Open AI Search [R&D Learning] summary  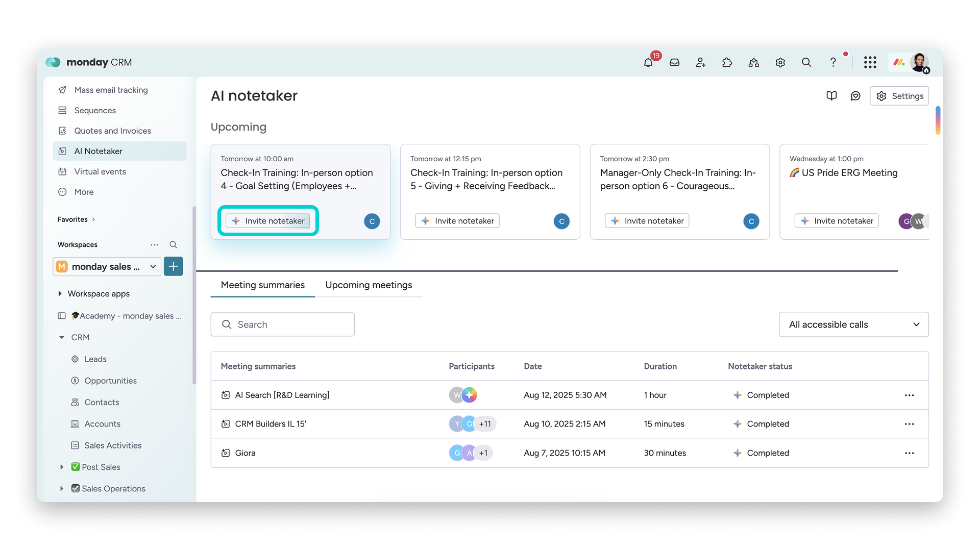282,395
